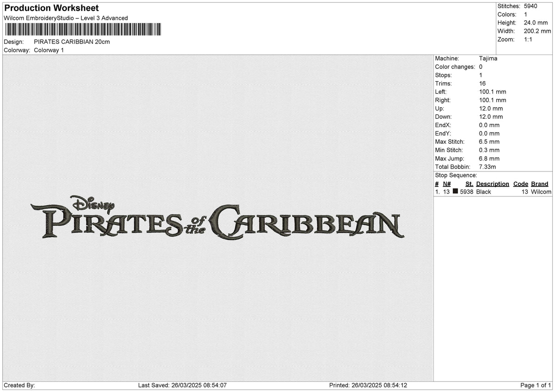The width and height of the screenshot is (555, 392).
Task: Click the 'Last Saved: 26/03/2025 08:54:07' text
Action: [182, 385]
